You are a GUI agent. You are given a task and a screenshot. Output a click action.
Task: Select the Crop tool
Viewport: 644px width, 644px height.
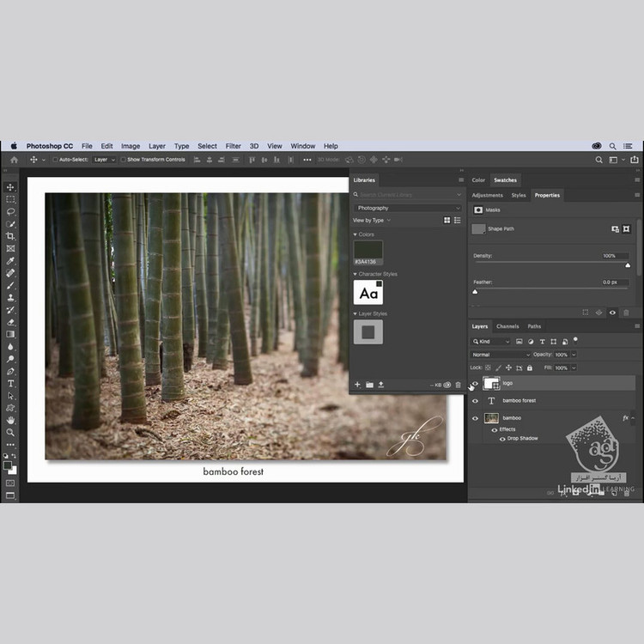click(10, 236)
